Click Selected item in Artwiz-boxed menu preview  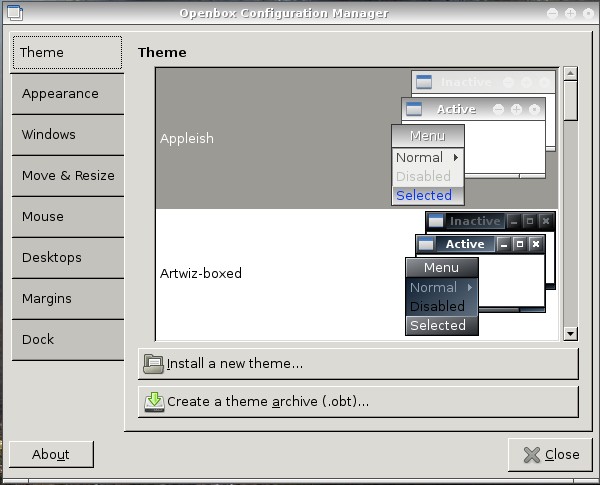click(x=442, y=326)
